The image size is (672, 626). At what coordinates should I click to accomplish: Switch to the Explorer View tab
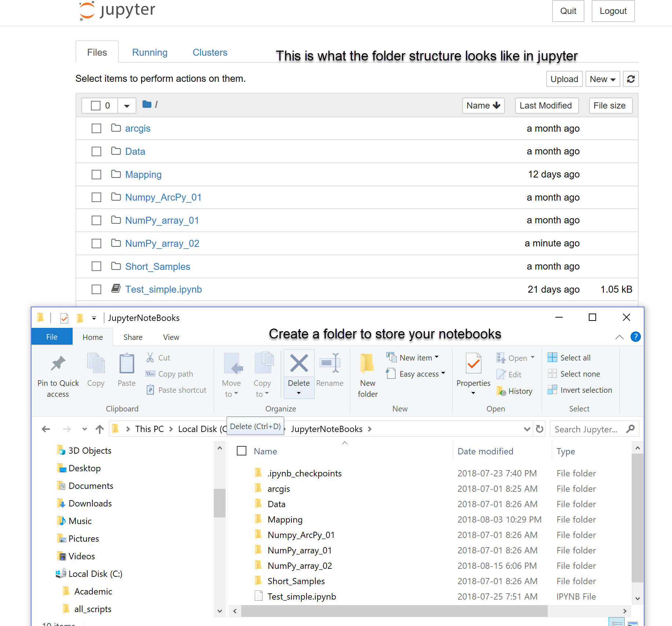[171, 337]
